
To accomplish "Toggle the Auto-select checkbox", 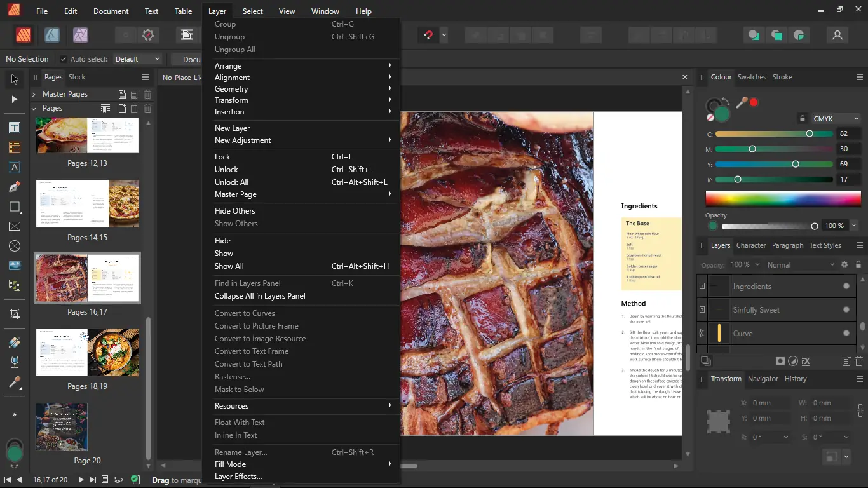I will click(x=64, y=59).
